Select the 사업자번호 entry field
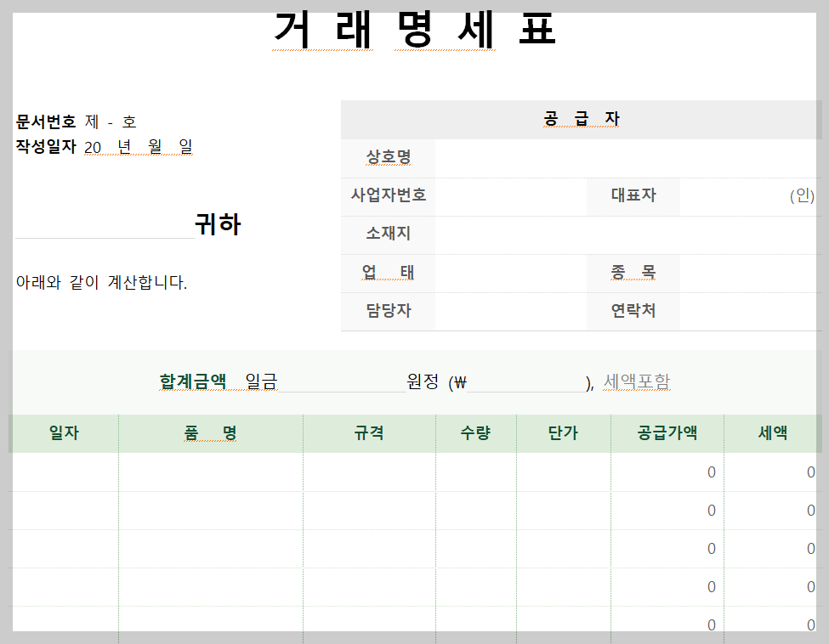The height and width of the screenshot is (644, 829). (510, 195)
